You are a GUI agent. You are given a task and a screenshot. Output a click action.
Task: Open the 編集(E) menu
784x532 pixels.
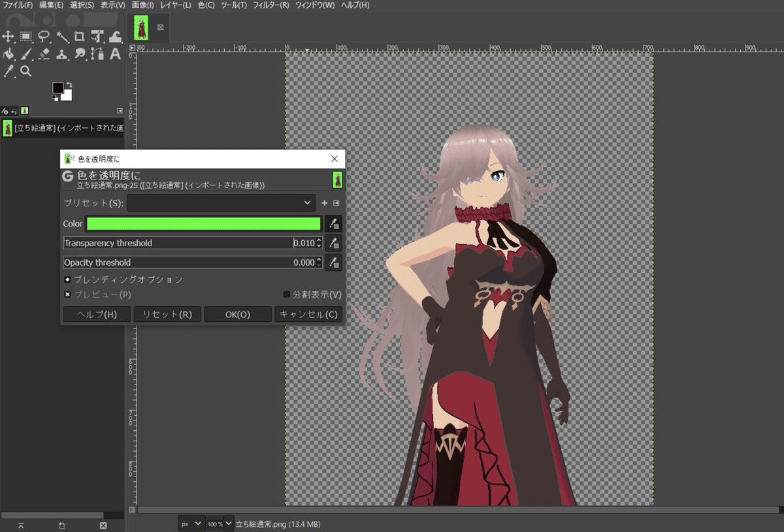tap(52, 5)
